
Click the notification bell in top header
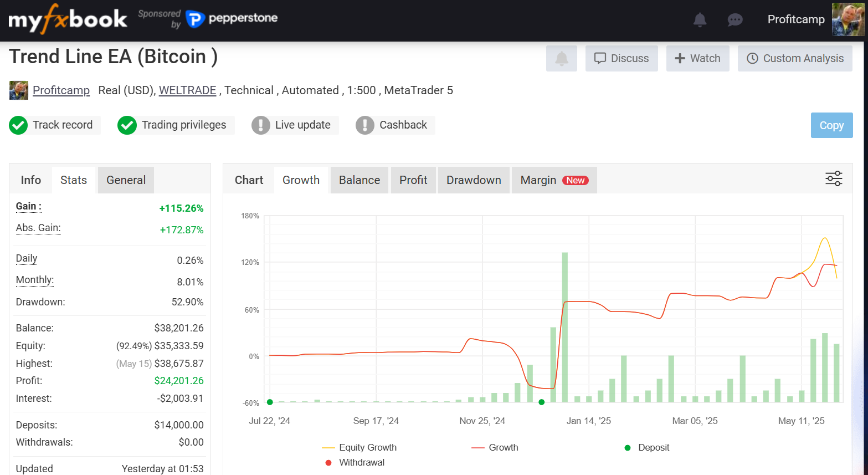tap(700, 20)
